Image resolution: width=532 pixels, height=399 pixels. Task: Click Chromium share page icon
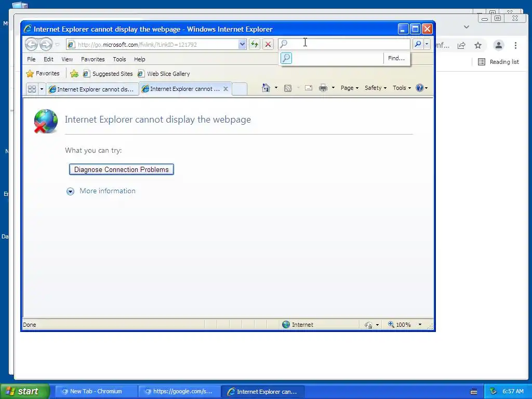click(461, 45)
